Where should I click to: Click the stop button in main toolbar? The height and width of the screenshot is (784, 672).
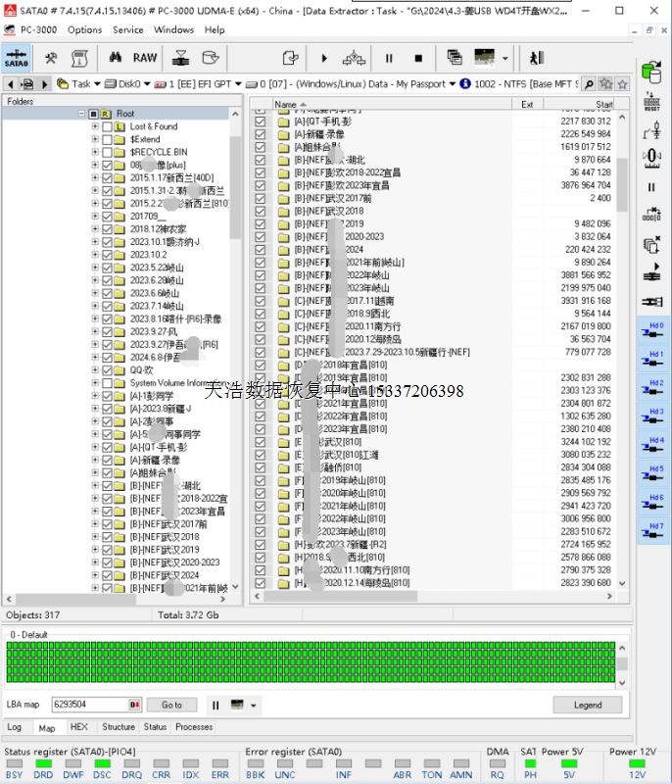tap(414, 58)
